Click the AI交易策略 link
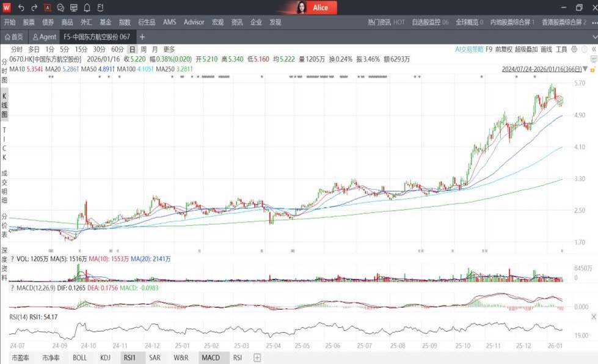 pyautogui.click(x=469, y=49)
